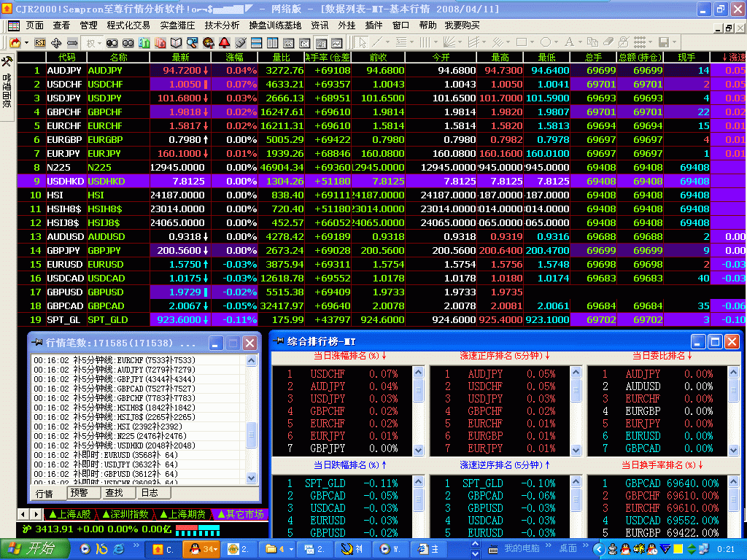
Task: Open Internet Explorer from quick launch
Action: pos(118,549)
